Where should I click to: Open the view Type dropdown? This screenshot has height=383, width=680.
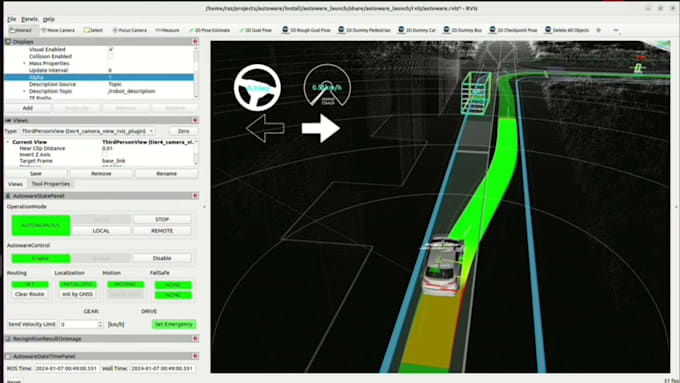point(88,131)
